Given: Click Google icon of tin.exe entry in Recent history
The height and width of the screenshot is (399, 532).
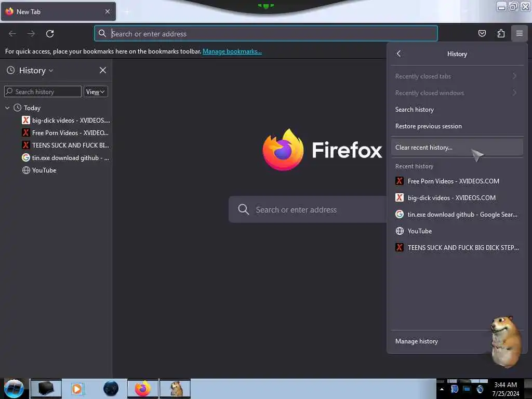Looking at the screenshot, I should pyautogui.click(x=400, y=214).
